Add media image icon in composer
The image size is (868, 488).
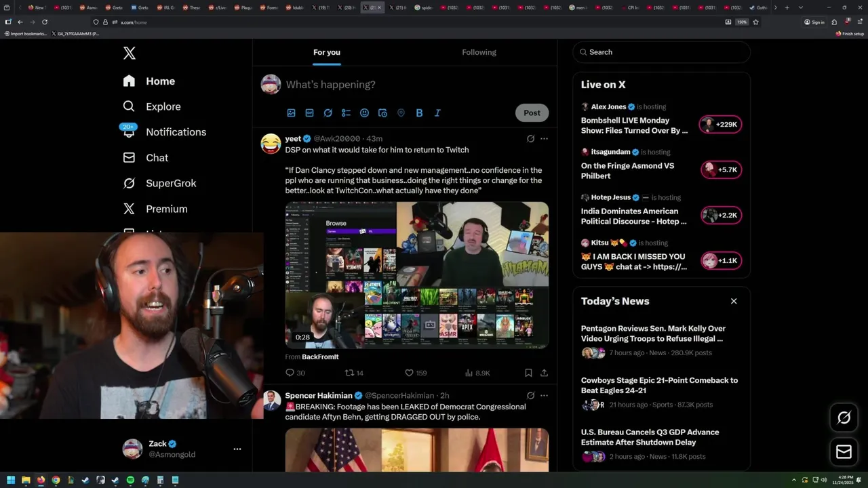pos(291,113)
